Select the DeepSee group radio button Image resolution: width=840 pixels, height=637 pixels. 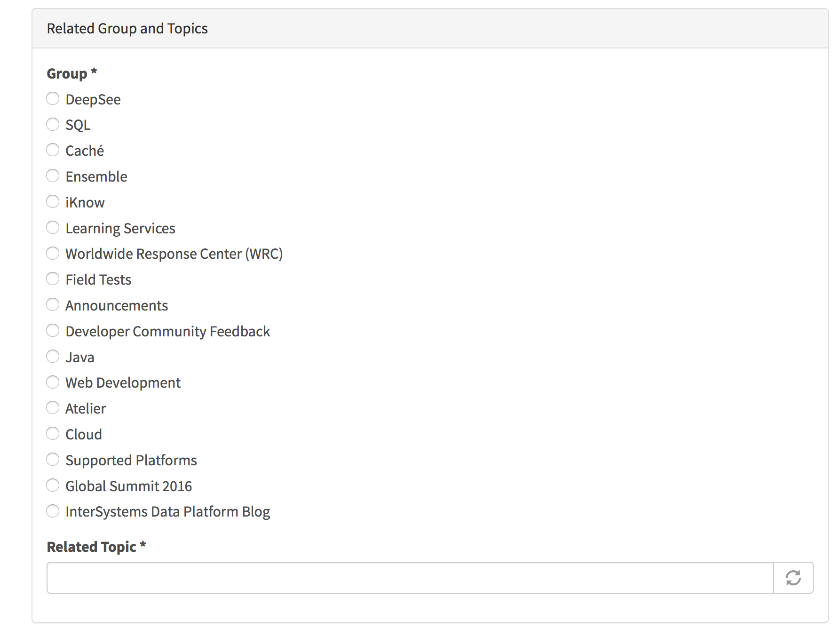(53, 99)
